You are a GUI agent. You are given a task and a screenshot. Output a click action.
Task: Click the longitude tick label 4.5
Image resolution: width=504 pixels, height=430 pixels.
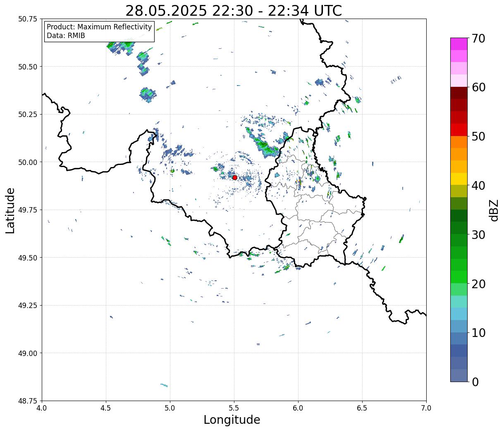click(x=106, y=408)
